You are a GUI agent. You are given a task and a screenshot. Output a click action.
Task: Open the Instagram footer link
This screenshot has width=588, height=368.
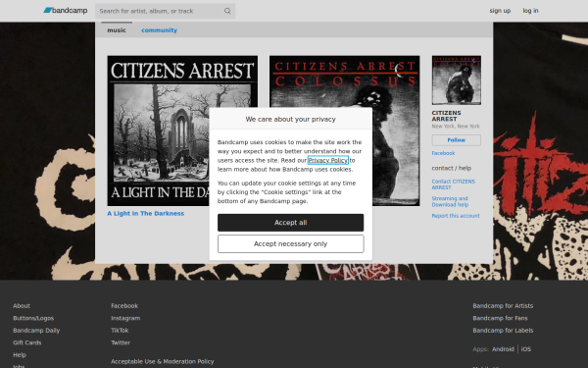[125, 318]
